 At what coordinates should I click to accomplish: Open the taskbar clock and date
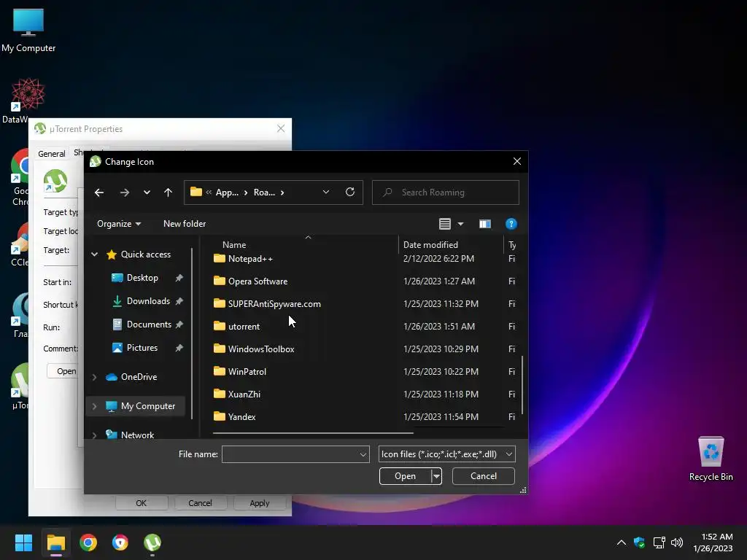point(713,542)
